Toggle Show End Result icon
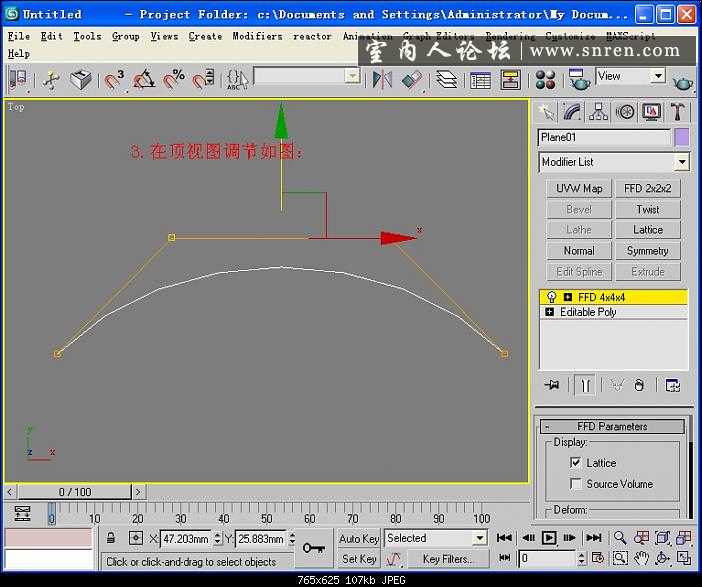This screenshot has width=702, height=587. coord(585,385)
